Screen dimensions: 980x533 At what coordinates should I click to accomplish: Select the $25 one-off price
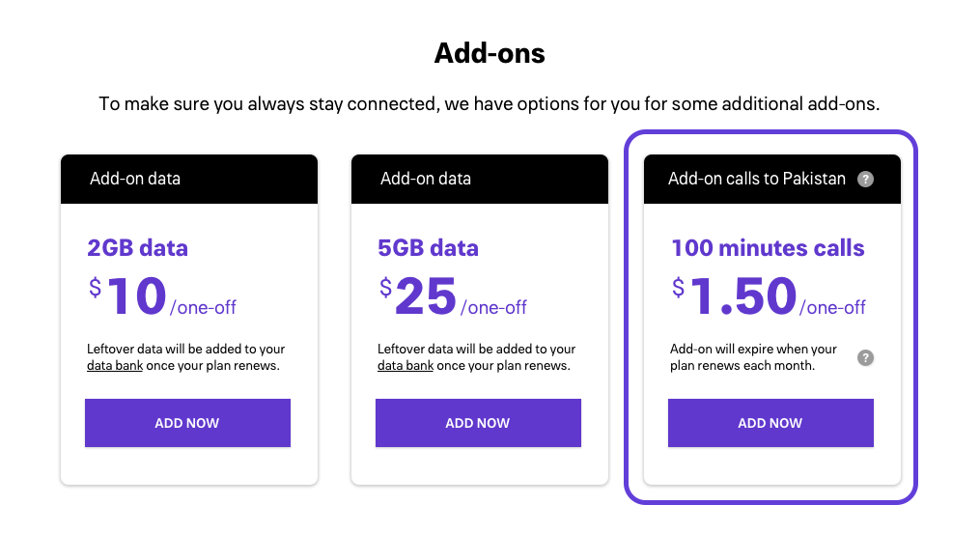[x=453, y=296]
